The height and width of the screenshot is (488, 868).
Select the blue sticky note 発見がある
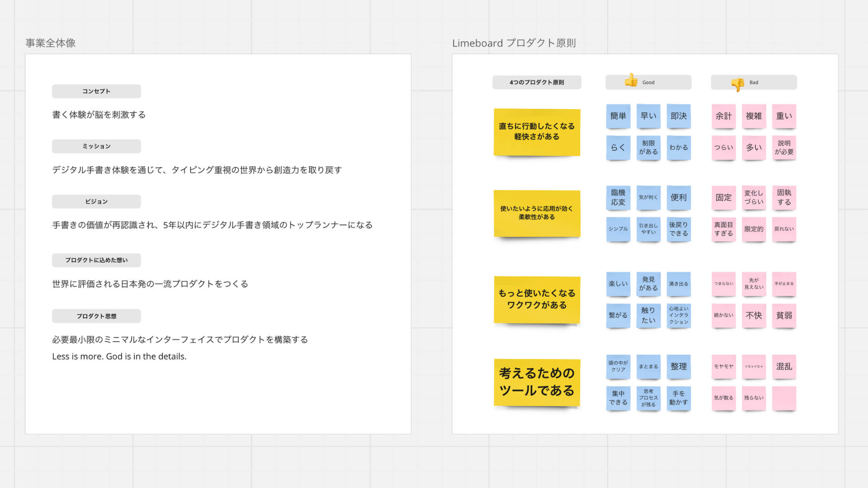tap(648, 284)
